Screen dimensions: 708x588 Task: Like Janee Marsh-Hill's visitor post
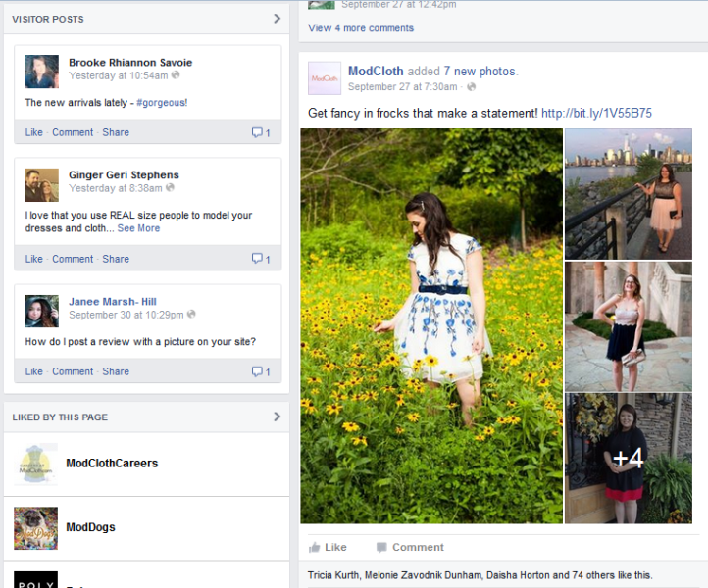[x=34, y=371]
